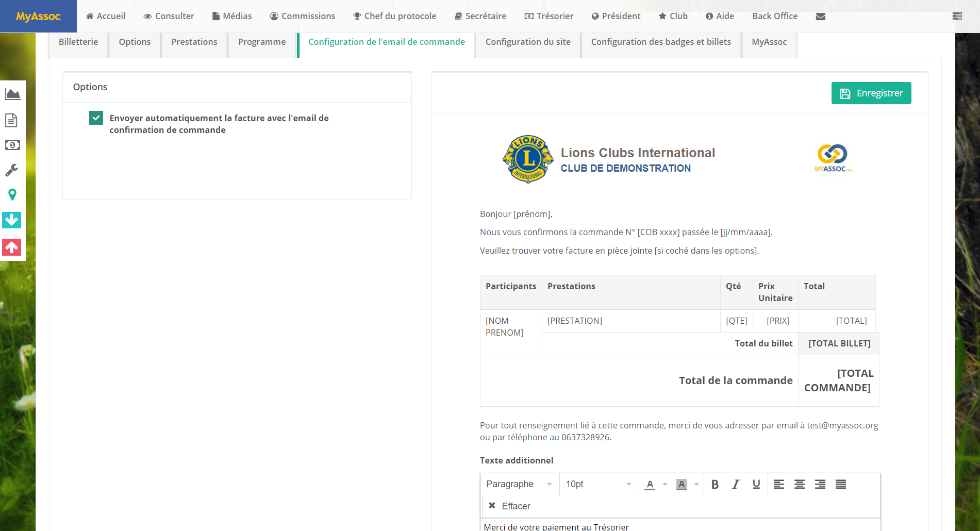
Task: Apply italic formatting in editor
Action: (x=736, y=484)
